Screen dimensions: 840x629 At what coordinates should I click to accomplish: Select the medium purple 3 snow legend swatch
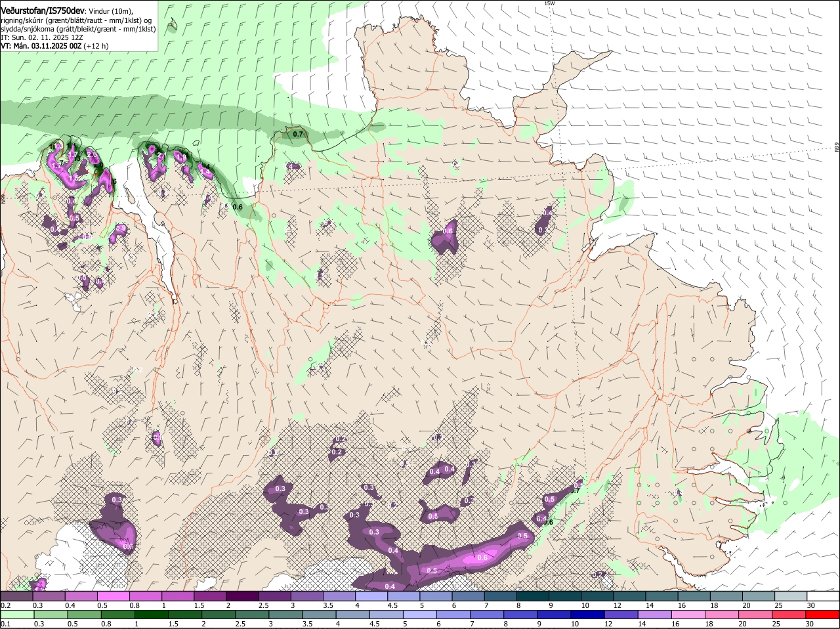coord(307,596)
